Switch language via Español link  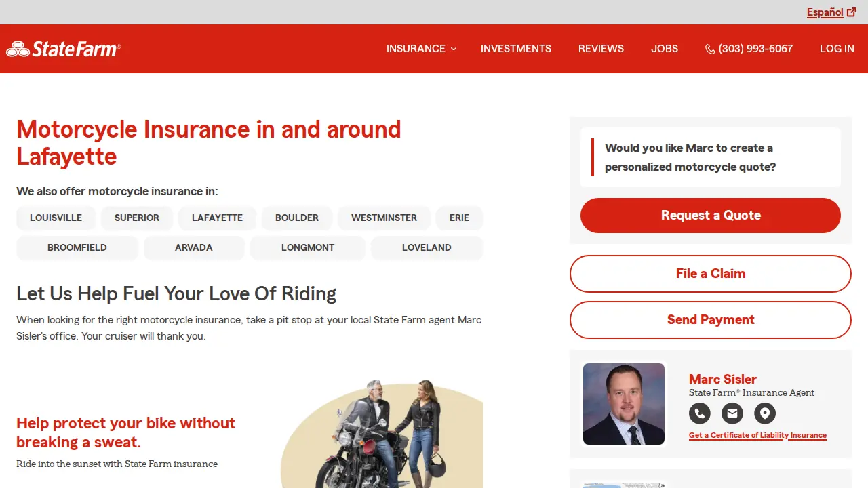825,12
